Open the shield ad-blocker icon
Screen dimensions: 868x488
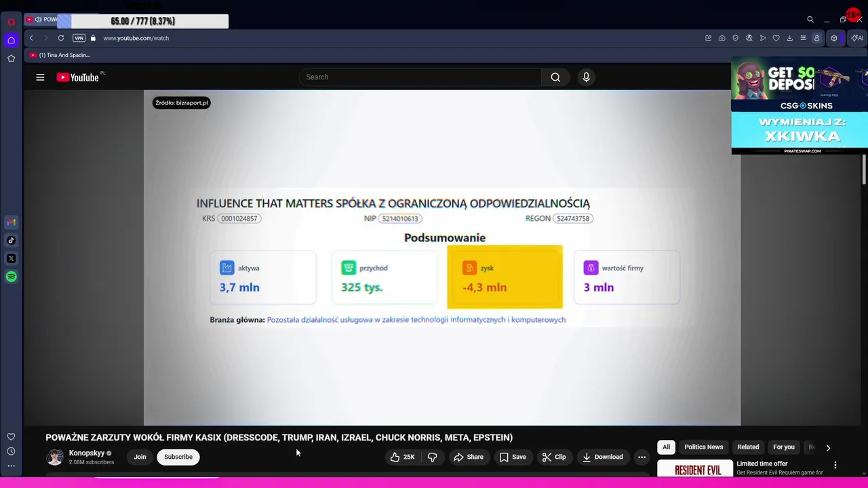[x=736, y=38]
